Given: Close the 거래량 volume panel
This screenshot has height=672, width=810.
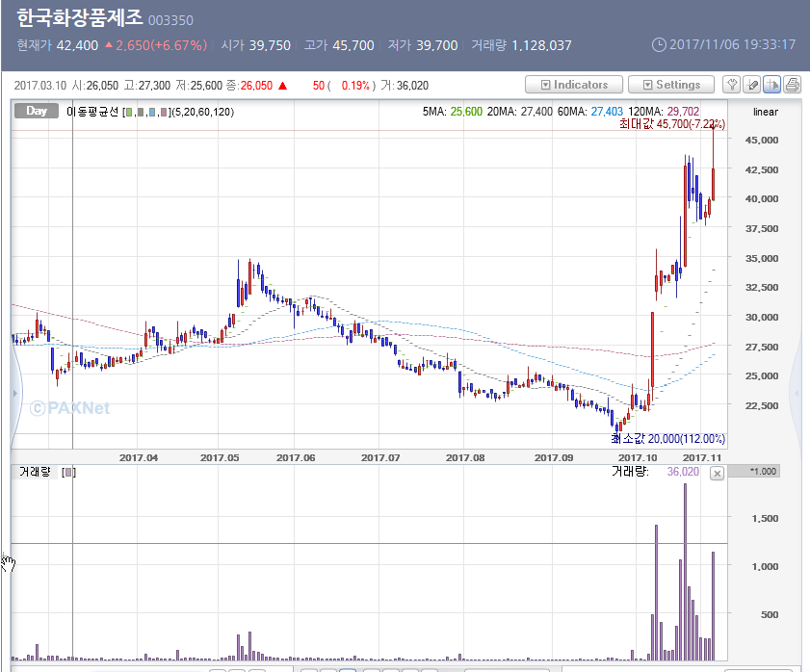Looking at the screenshot, I should point(717,473).
